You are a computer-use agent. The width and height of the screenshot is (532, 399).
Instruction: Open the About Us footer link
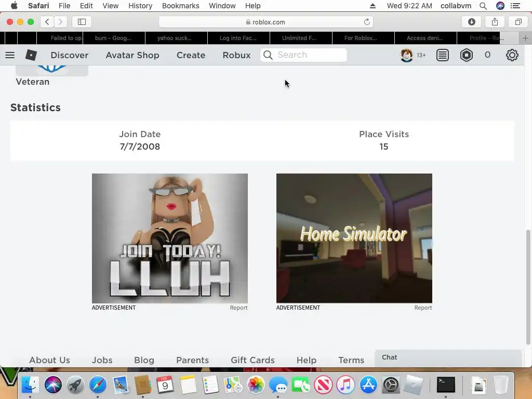tap(49, 360)
